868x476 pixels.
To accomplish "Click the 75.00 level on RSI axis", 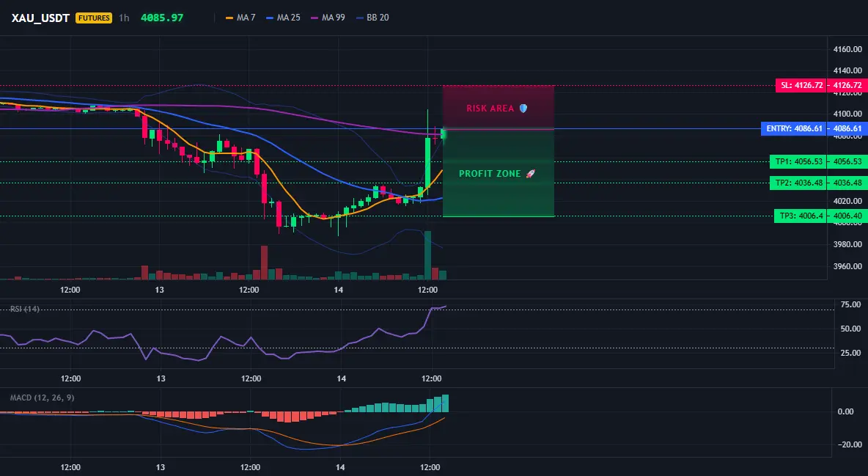I will [850, 305].
